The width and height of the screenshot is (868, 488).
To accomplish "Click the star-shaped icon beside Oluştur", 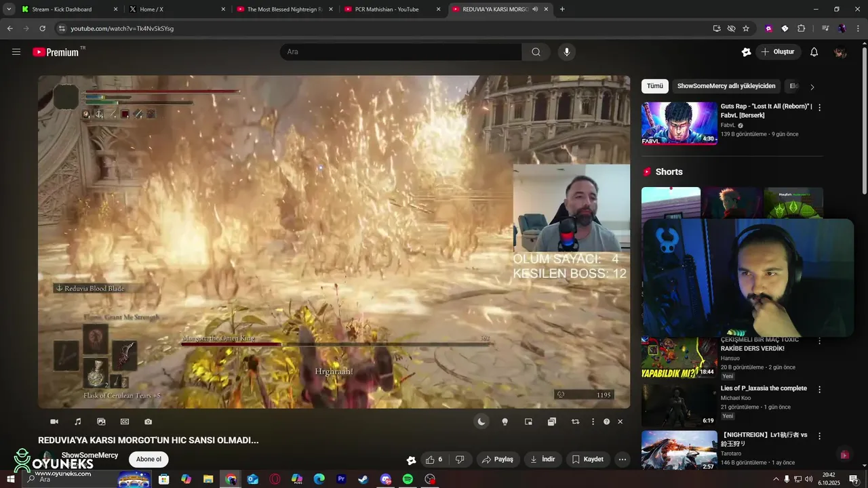I will 746,52.
